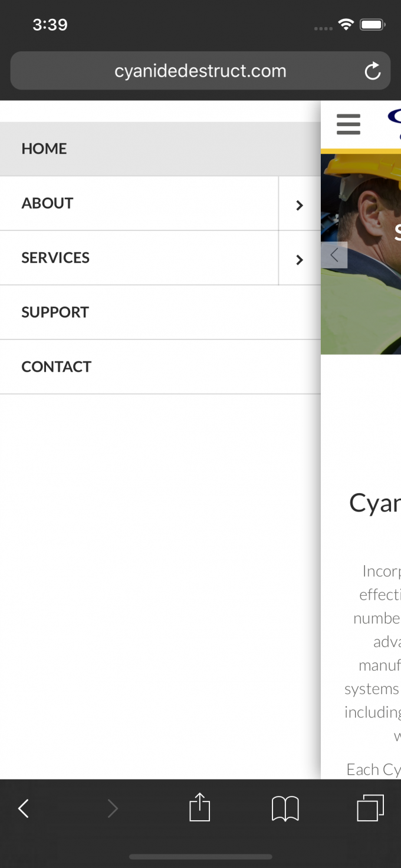This screenshot has width=401, height=868.
Task: Open the Bookmarks book icon
Action: (x=285, y=808)
